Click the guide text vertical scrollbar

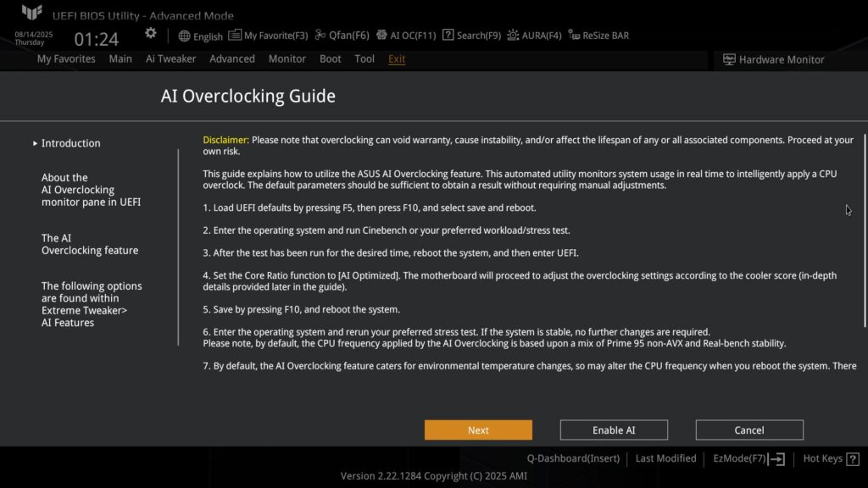(x=865, y=230)
